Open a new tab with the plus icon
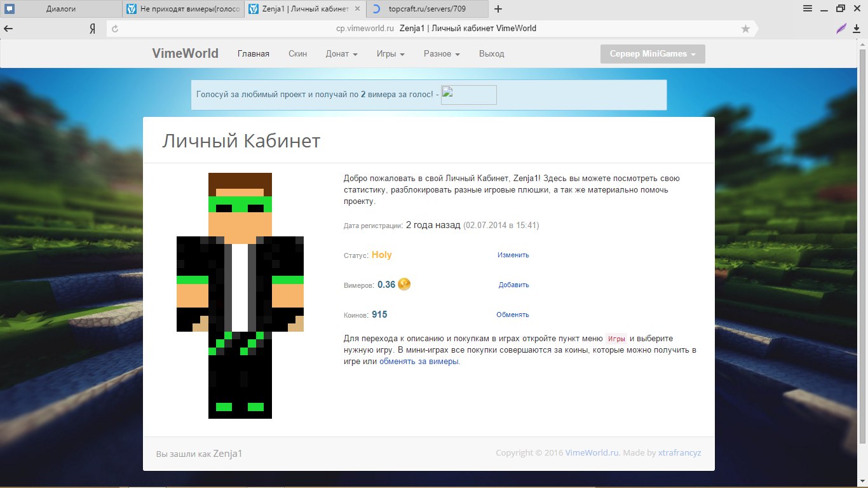Image resolution: width=868 pixels, height=488 pixels. [498, 9]
